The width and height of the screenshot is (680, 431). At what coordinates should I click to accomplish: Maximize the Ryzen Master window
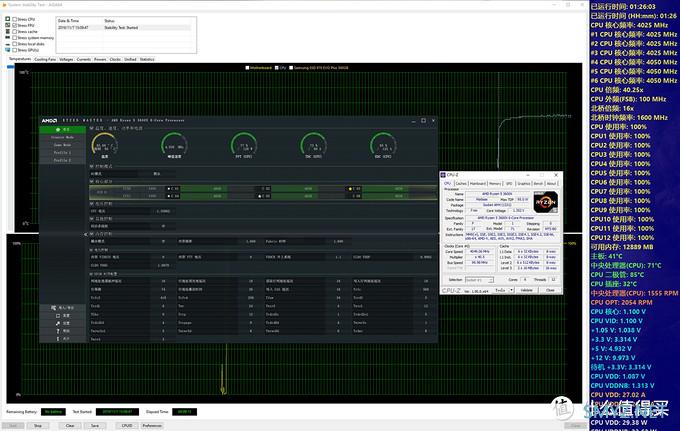(x=423, y=121)
